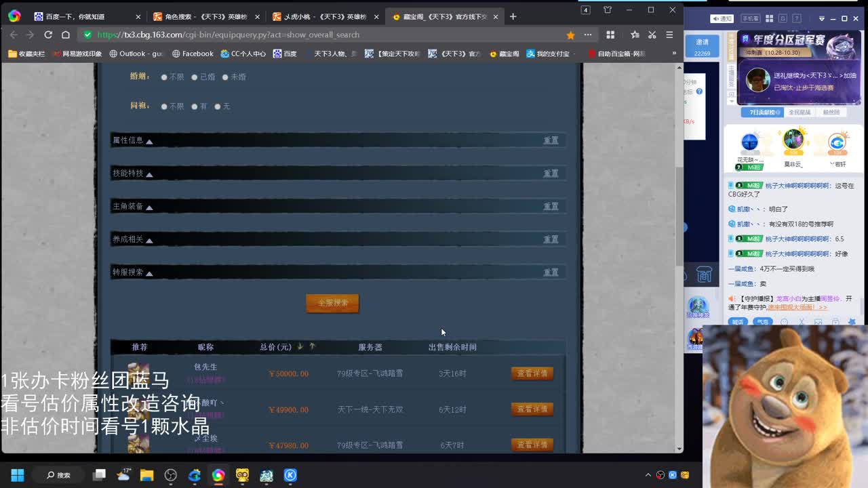Select 婚姻 未婚 radio button
This screenshot has width=868, height=488.
tap(225, 77)
